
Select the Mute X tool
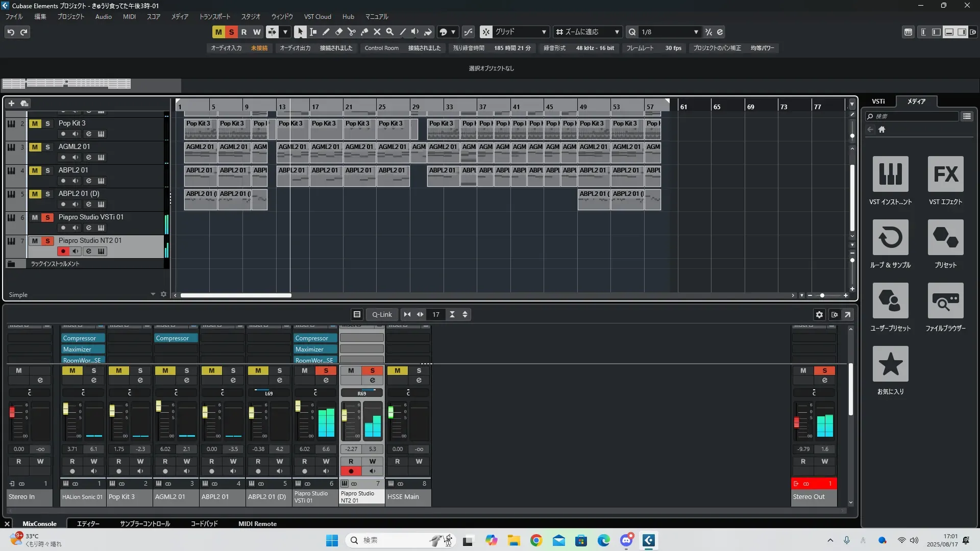(x=377, y=32)
